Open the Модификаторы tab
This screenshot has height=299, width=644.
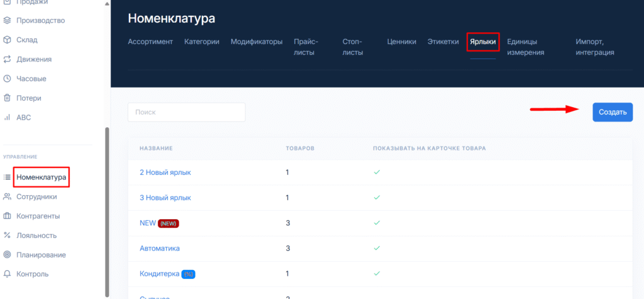tap(257, 42)
